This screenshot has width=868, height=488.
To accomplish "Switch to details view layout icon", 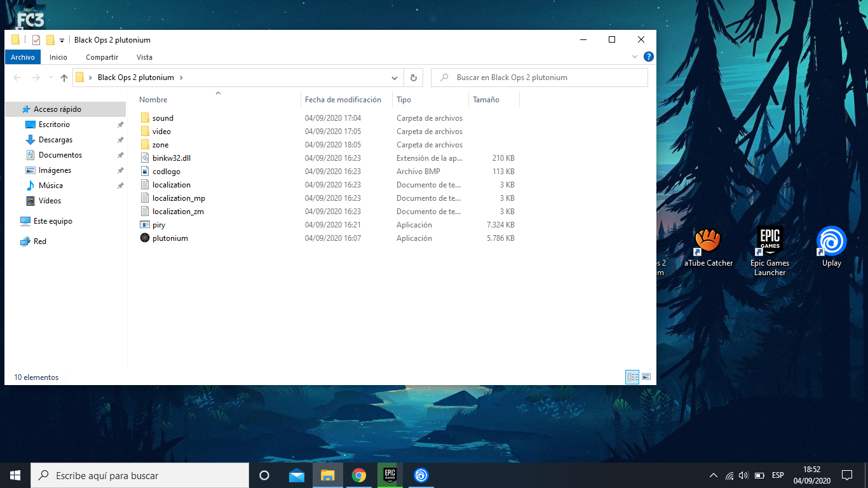I will pos(632,377).
